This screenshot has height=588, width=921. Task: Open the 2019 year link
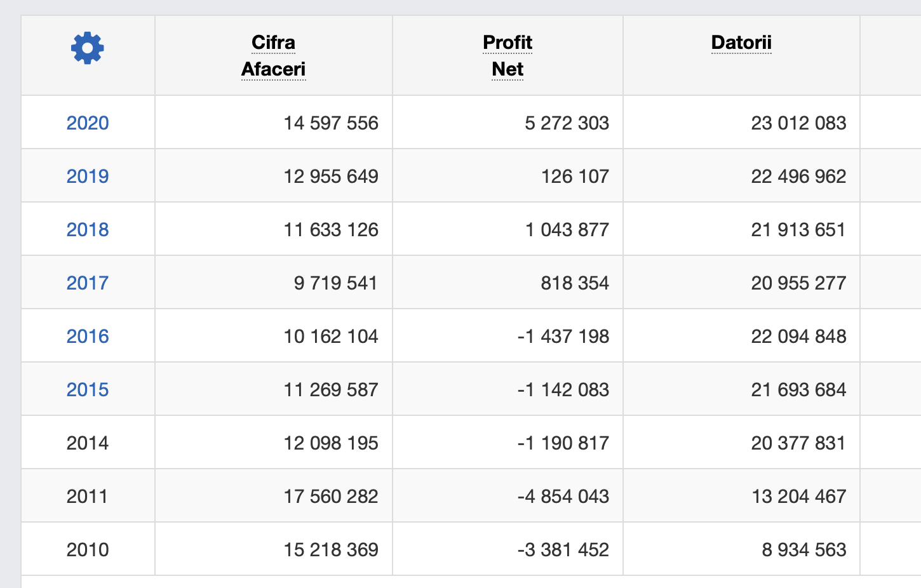[x=88, y=177]
